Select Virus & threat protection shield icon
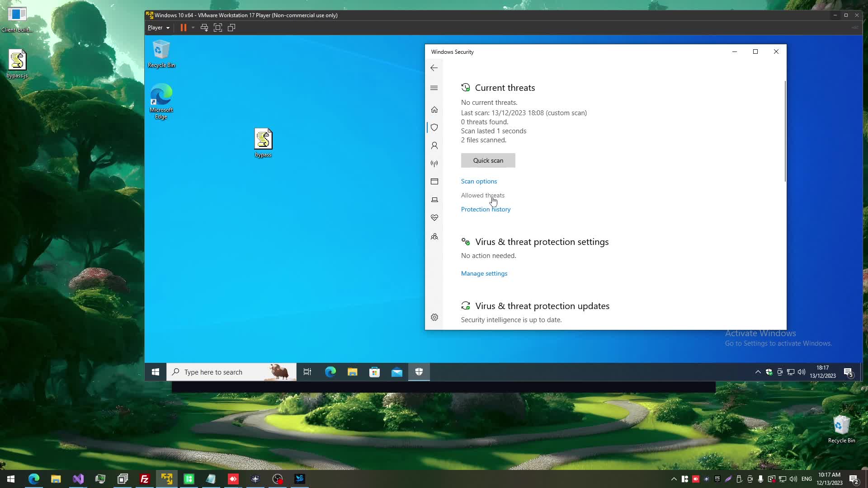This screenshot has height=488, width=868. point(434,127)
